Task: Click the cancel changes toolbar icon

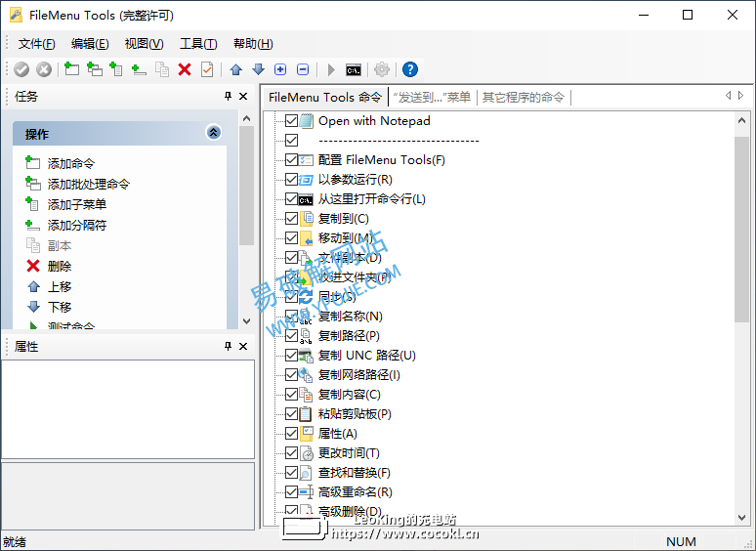Action: [44, 69]
